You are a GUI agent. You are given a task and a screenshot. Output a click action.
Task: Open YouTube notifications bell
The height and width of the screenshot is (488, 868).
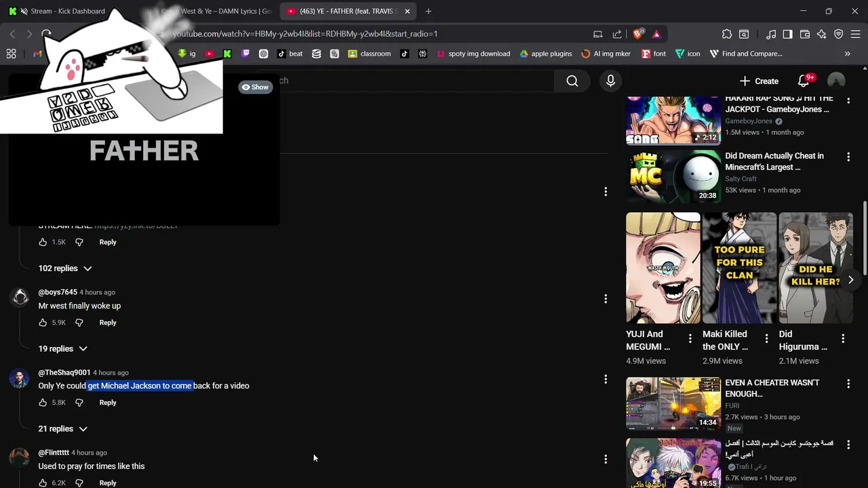click(x=804, y=81)
